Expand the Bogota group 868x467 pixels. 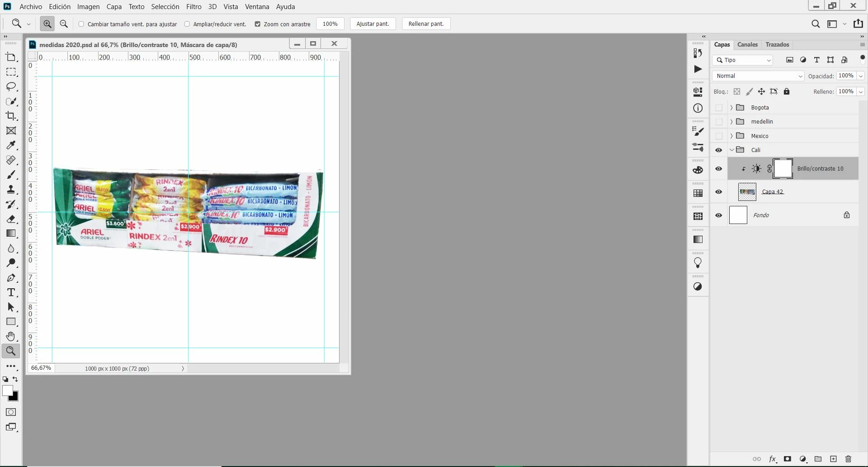[x=731, y=108]
